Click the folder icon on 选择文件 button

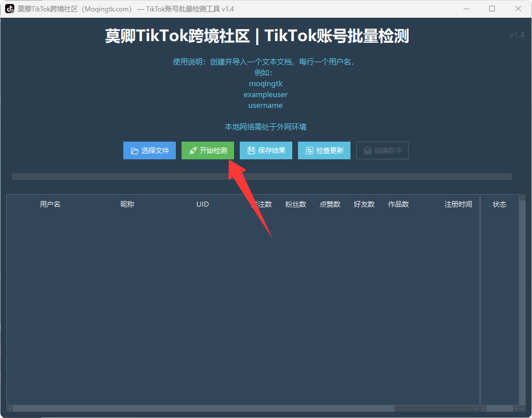pos(135,151)
